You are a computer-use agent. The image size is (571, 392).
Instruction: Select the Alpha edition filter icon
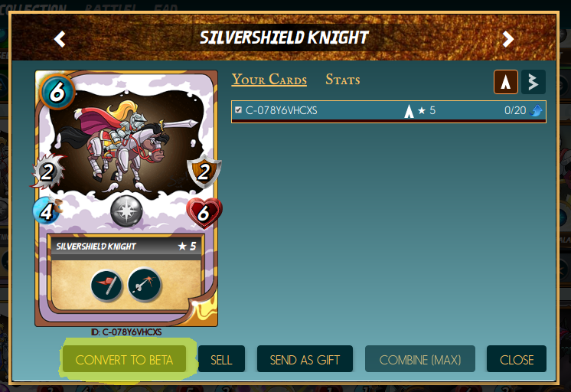coord(505,82)
